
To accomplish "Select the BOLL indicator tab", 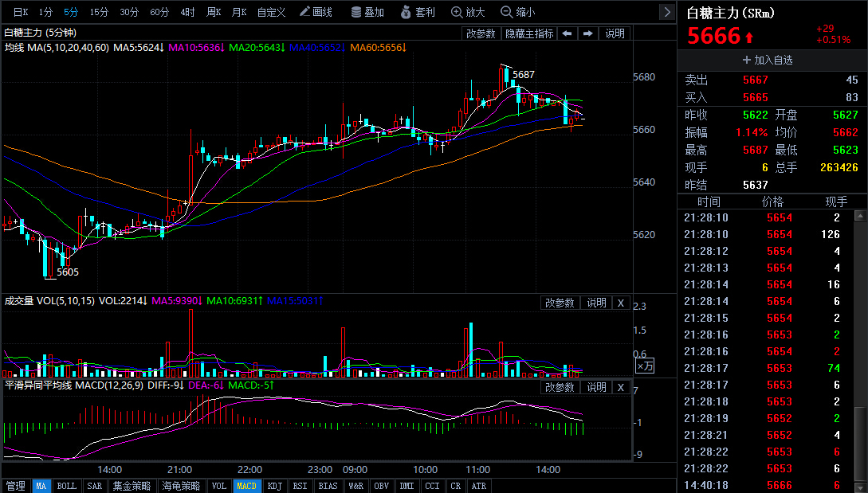I will (66, 486).
